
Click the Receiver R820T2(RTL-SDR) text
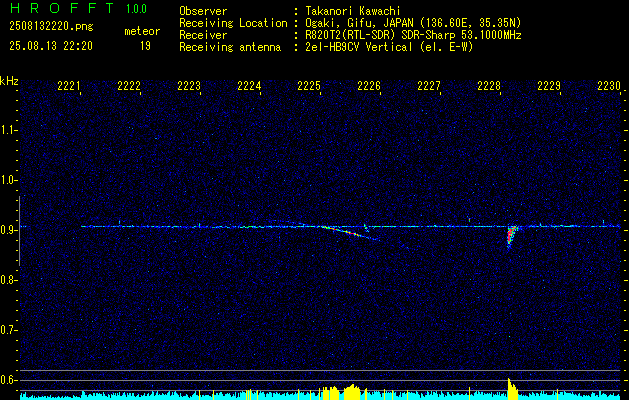point(413,35)
